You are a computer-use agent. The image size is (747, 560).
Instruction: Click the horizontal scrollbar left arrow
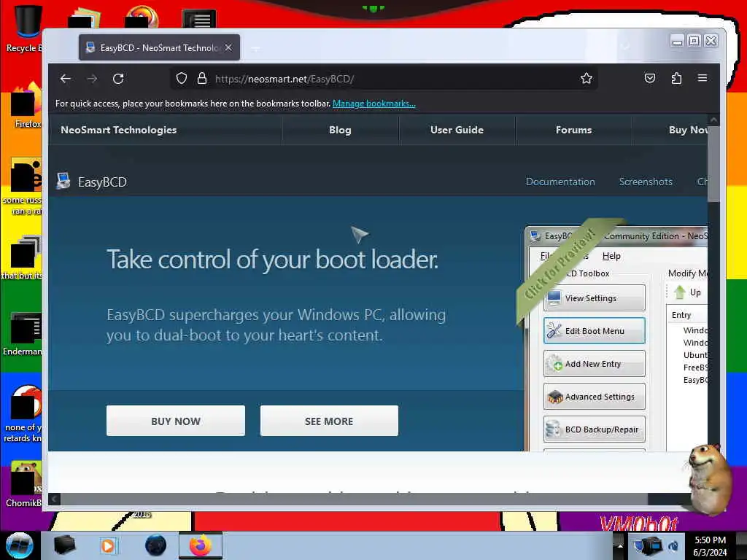54,499
